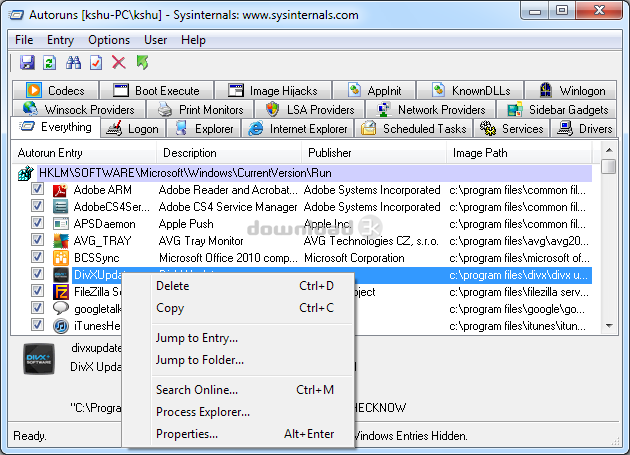
Task: Click the Autoruns title bar app icon
Action: (17, 15)
